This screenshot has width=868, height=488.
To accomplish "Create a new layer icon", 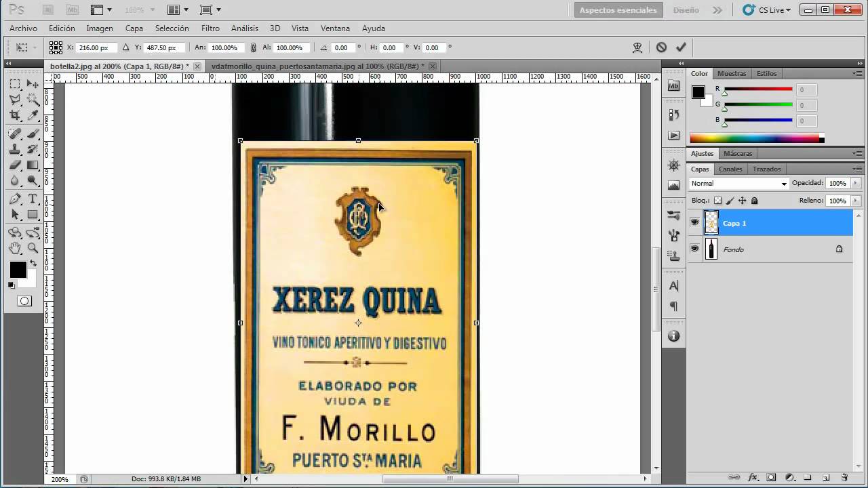I will (826, 478).
